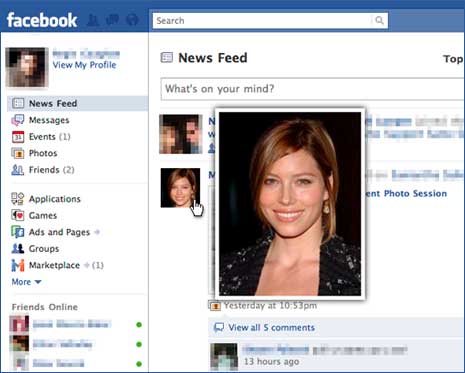Click the Facebook logo
This screenshot has height=373, width=465.
(x=42, y=20)
